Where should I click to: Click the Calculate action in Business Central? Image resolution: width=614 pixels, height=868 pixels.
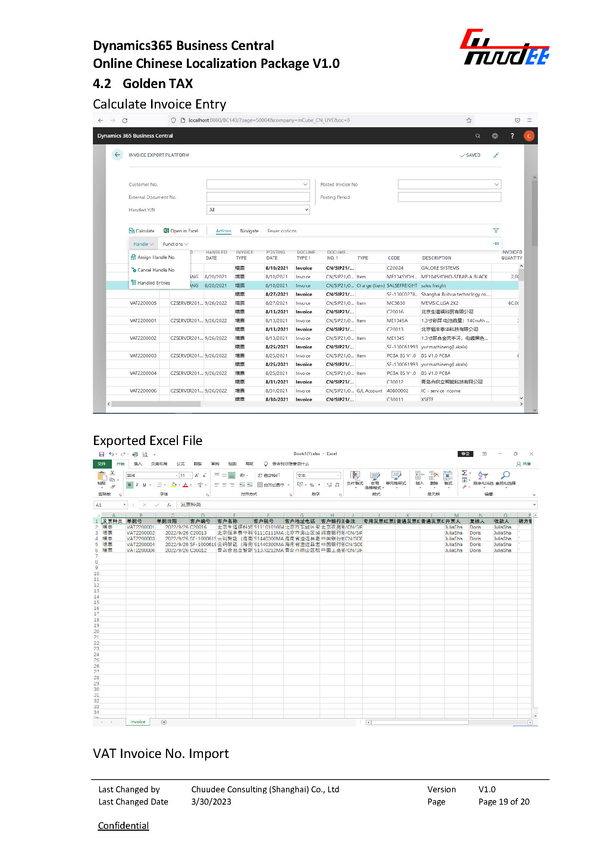[142, 231]
